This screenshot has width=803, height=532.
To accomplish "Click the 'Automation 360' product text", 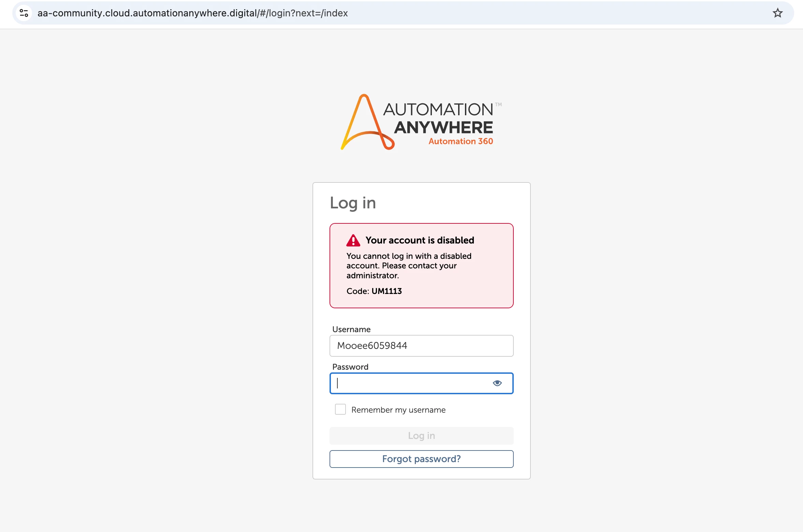I will click(x=461, y=141).
